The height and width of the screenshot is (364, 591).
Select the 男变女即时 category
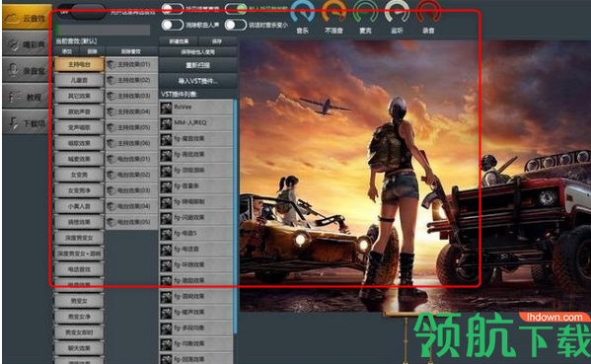(79, 332)
